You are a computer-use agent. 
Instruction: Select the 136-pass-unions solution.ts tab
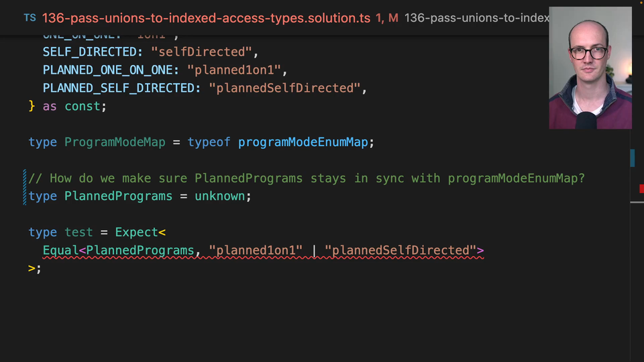point(206,18)
